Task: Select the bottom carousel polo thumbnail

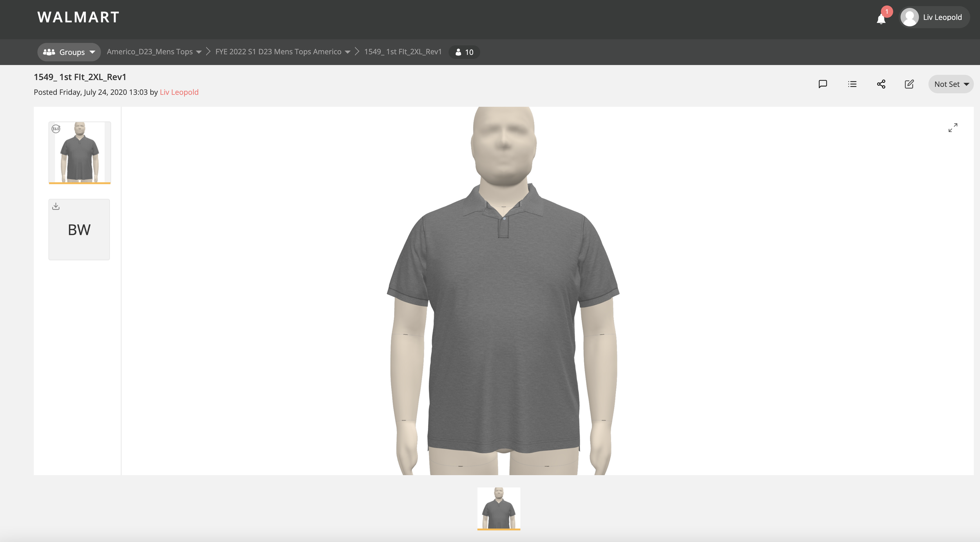Action: click(499, 508)
